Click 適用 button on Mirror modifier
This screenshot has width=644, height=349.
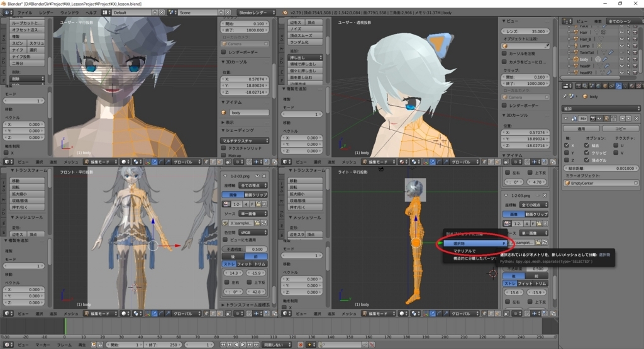pyautogui.click(x=581, y=128)
